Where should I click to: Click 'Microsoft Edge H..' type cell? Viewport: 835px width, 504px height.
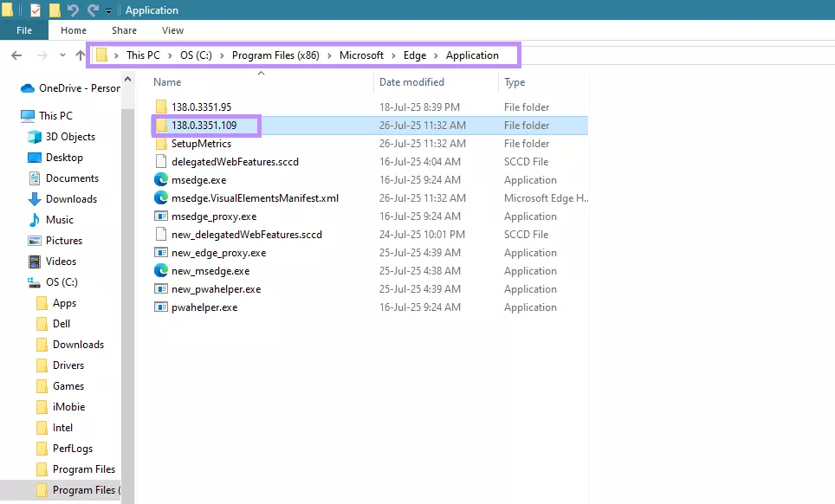[x=546, y=198]
